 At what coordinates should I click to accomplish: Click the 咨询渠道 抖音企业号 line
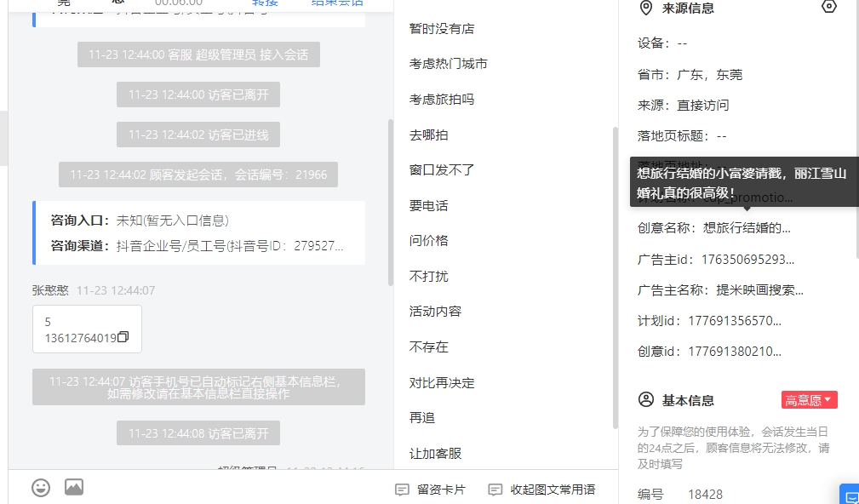click(198, 246)
